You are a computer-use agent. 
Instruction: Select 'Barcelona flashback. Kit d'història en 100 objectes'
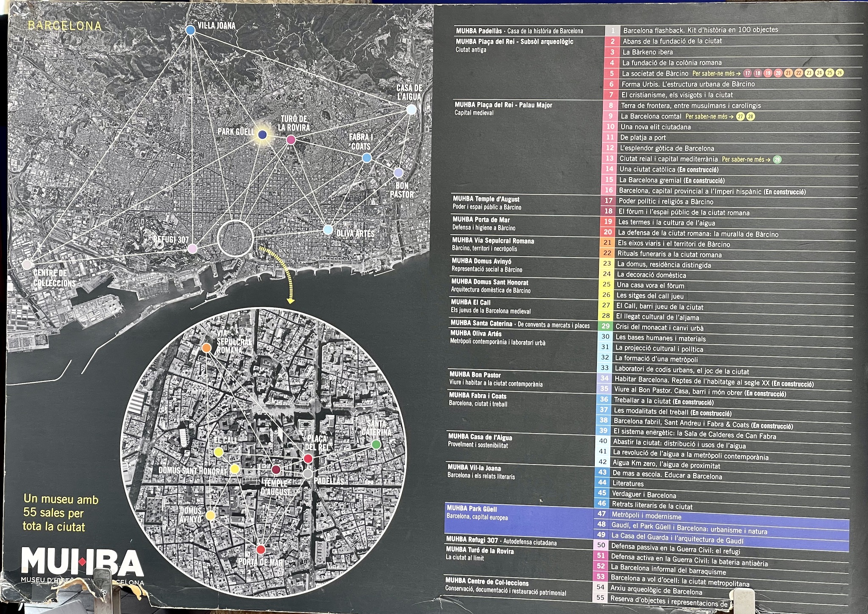click(701, 30)
